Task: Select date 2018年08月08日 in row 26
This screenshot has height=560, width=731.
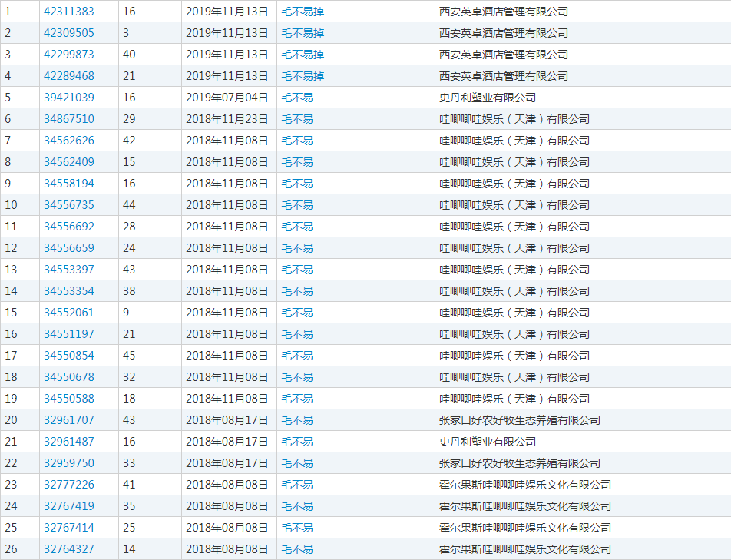Action: pyautogui.click(x=227, y=548)
